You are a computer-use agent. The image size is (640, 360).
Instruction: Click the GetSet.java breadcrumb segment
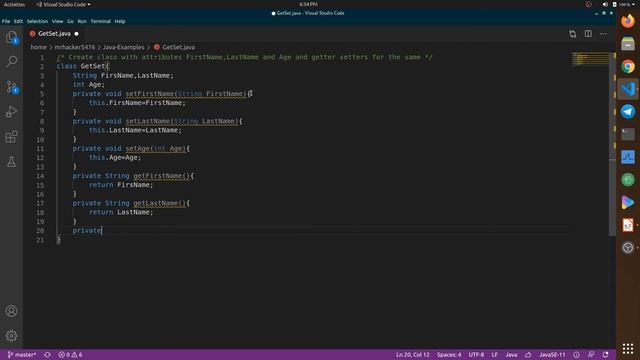(178, 47)
